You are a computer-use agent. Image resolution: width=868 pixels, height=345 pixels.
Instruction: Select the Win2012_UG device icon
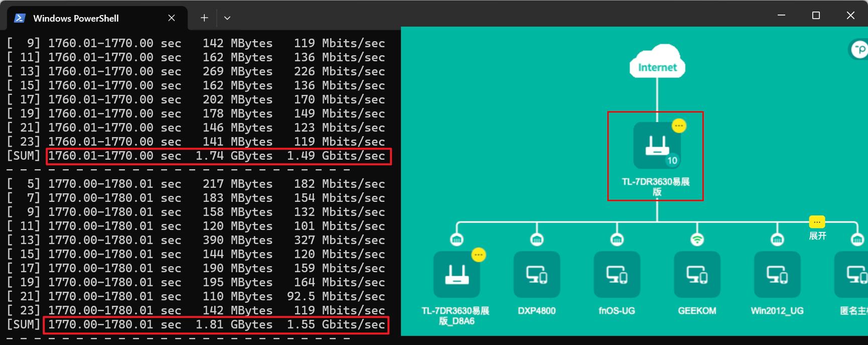coord(777,275)
